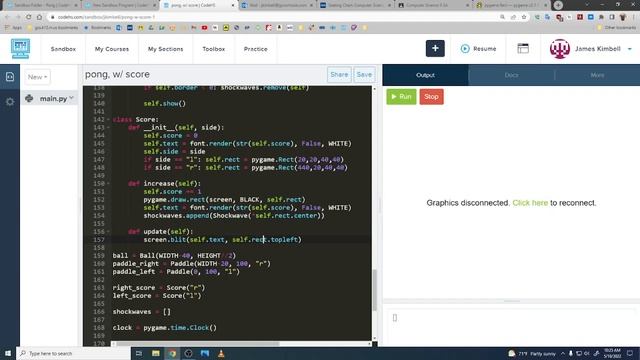
Task: Stop the running program
Action: click(431, 97)
